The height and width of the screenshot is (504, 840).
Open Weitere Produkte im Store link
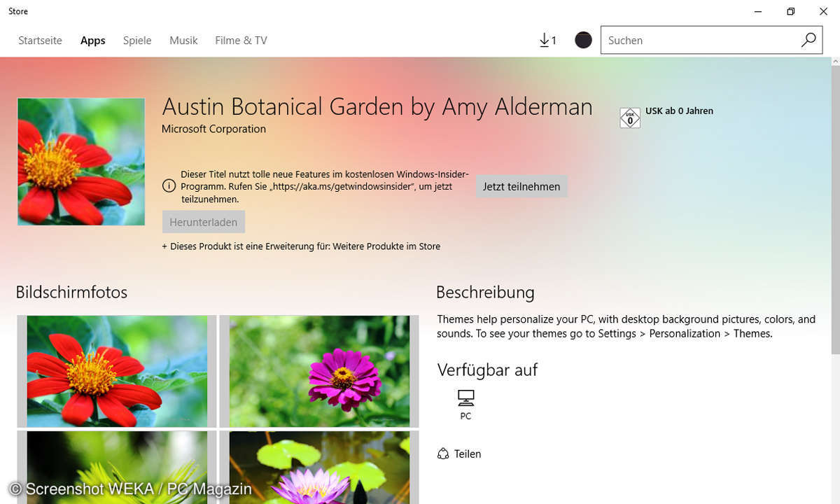click(386, 246)
